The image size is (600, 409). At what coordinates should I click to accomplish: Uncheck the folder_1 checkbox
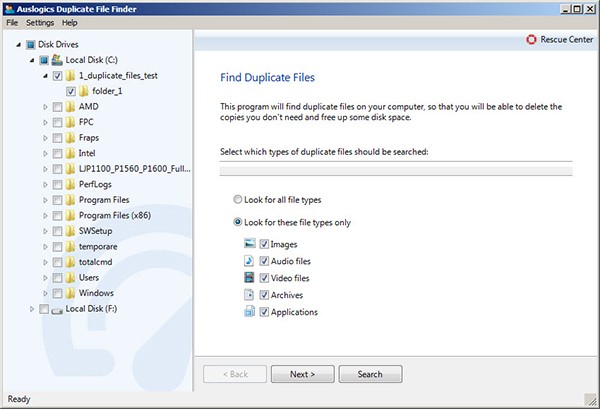pos(70,91)
